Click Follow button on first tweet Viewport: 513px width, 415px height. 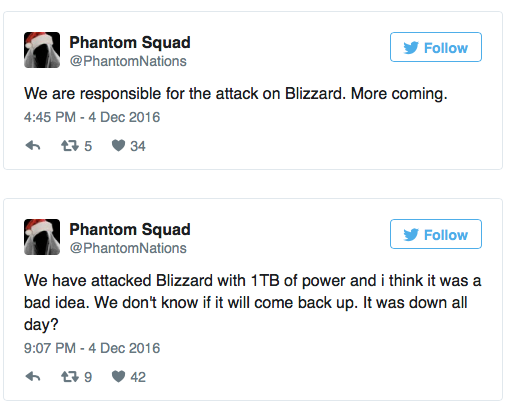coord(436,47)
